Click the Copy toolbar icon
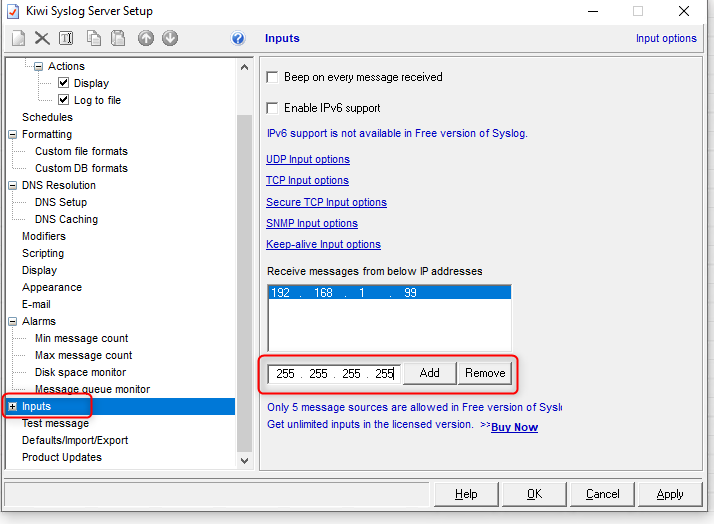Image resolution: width=714 pixels, height=524 pixels. 94,39
